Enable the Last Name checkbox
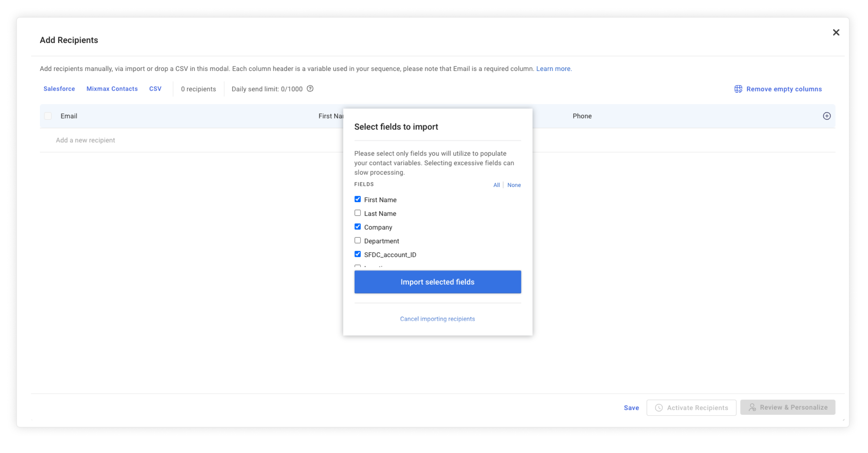This screenshot has height=453, width=868. point(357,213)
